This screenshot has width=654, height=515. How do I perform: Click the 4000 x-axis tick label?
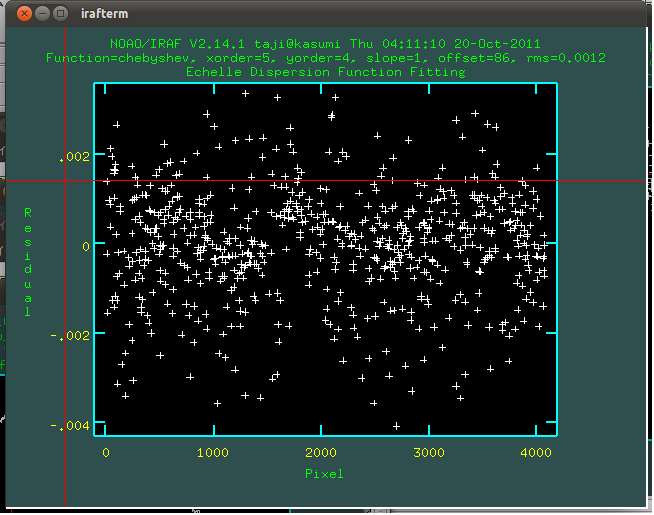537,452
